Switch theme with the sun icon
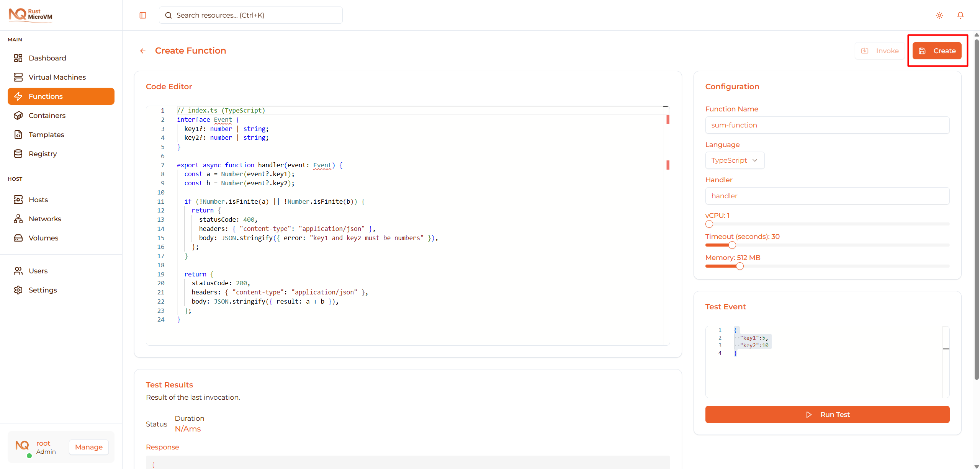Screen dimensions: 980x469 [939, 15]
